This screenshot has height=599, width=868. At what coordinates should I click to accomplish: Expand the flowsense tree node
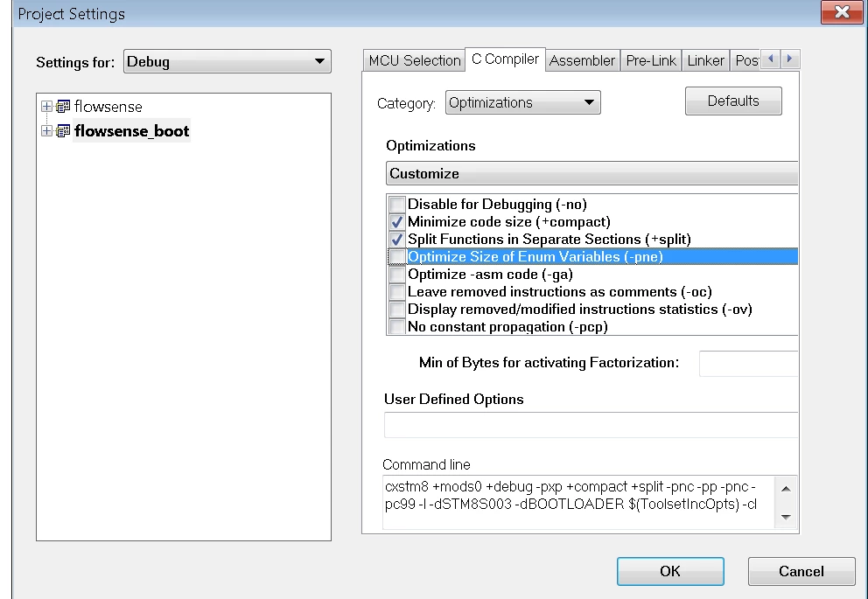(46, 106)
